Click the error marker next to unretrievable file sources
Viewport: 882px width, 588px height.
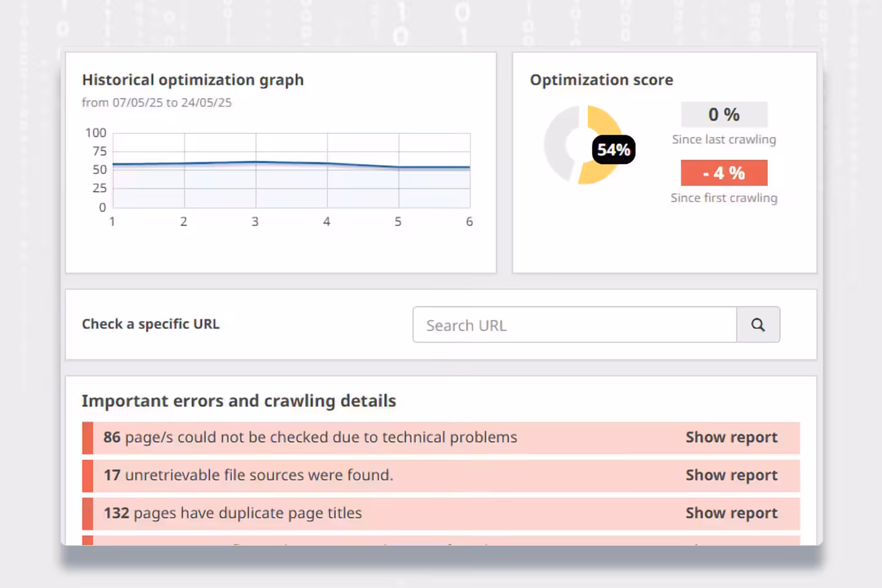tap(86, 475)
